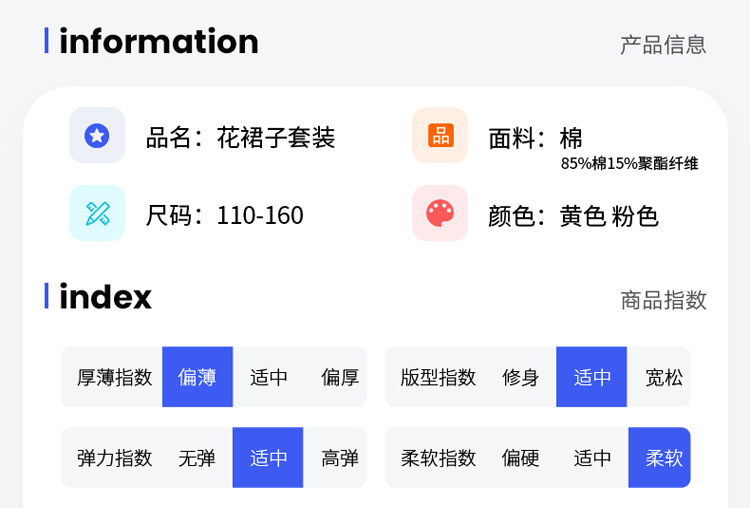The image size is (750, 508).
Task: Click the 85%棉15%聚酯纤维 composition text
Action: click(629, 164)
